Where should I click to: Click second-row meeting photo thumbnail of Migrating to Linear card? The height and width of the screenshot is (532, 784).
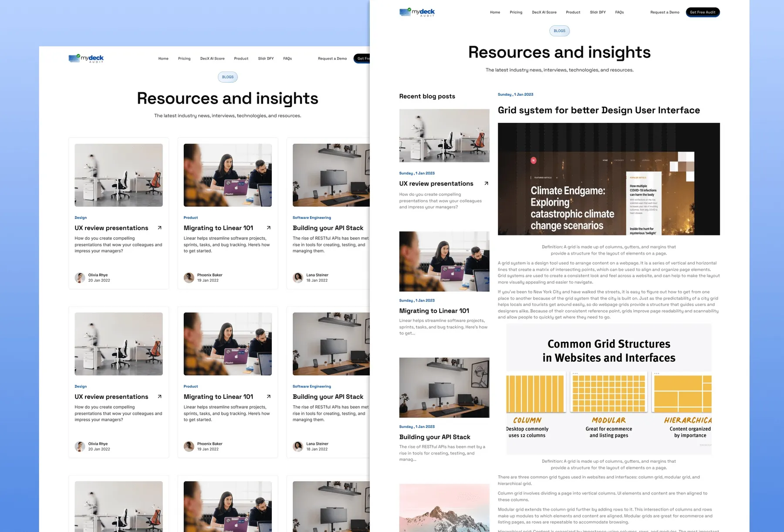228,344
